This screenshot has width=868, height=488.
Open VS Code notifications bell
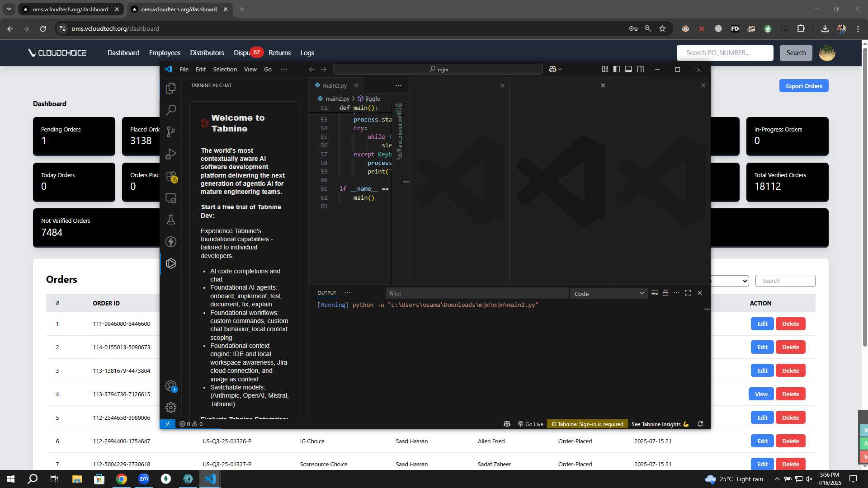click(700, 424)
